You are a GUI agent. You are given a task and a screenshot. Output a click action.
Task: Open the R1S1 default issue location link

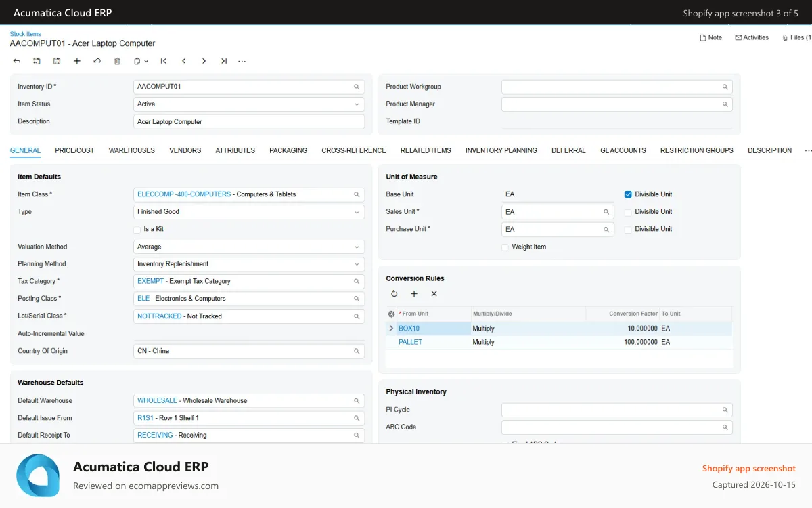pos(145,418)
